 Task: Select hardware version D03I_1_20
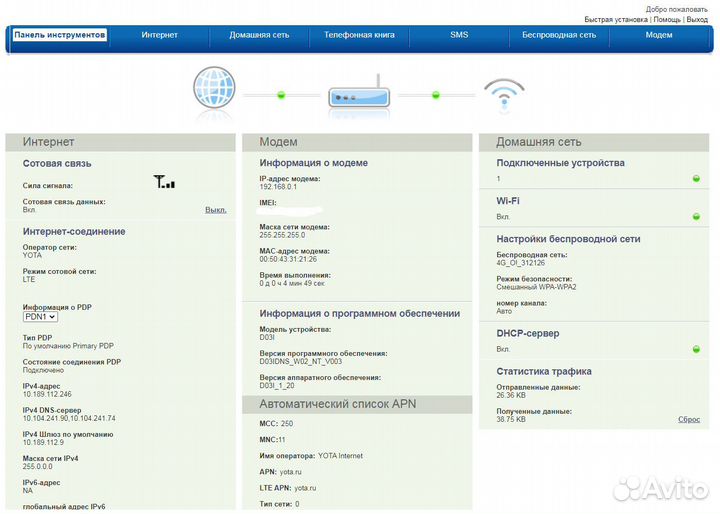pos(277,386)
